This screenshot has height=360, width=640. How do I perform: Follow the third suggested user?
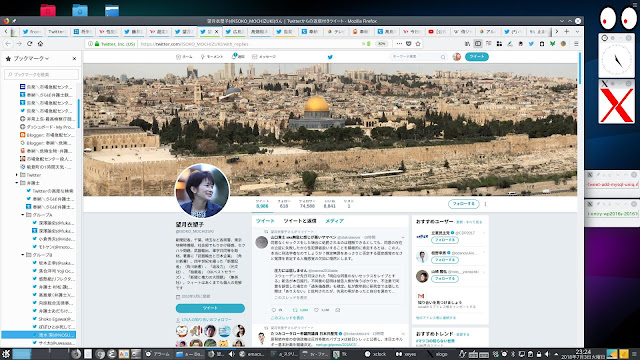click(444, 279)
